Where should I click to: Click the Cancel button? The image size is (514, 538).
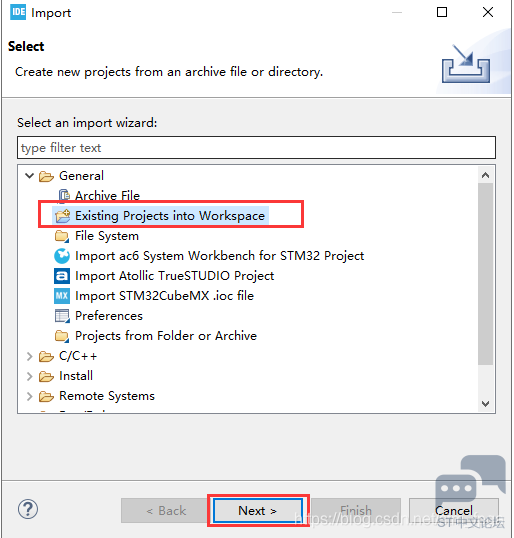tap(454, 511)
